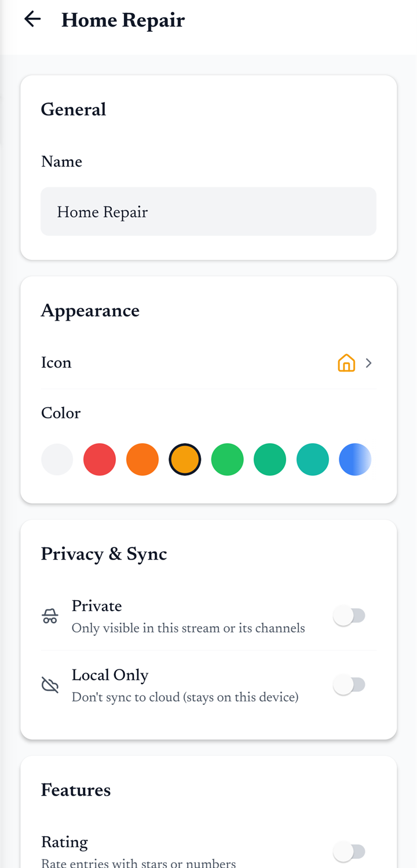
Task: Edit the Home Repair name field
Action: coord(209,211)
